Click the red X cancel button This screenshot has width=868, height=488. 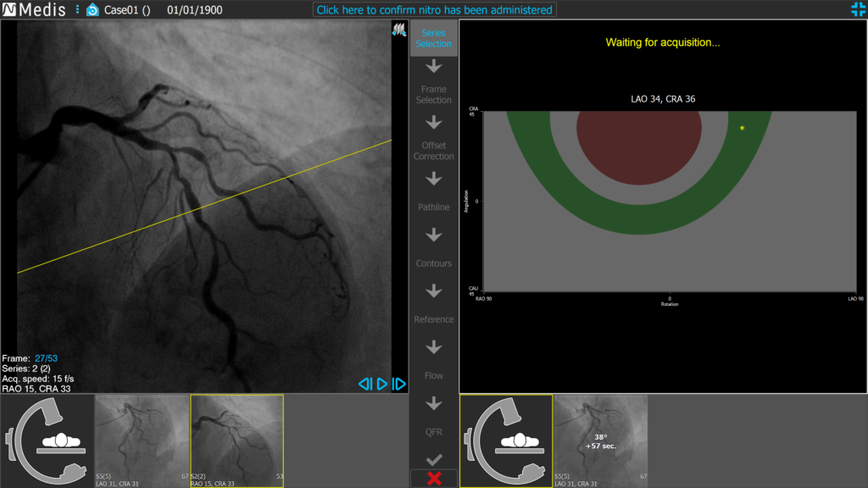tap(434, 479)
